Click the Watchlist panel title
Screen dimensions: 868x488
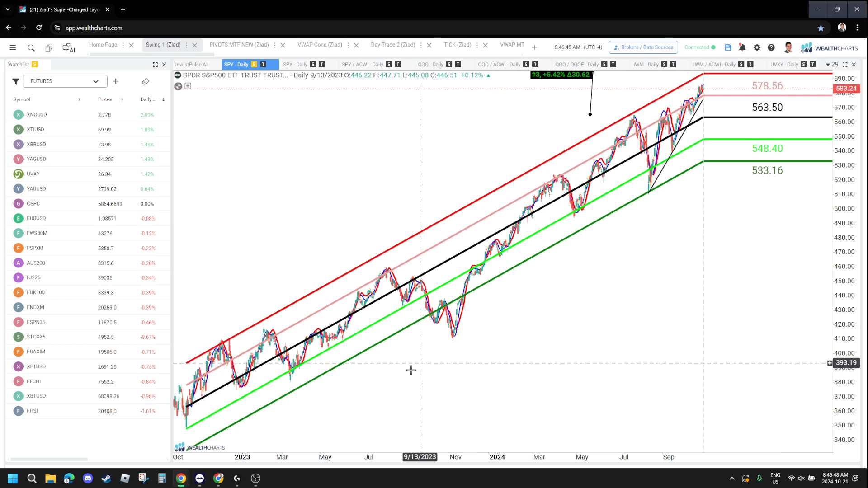coord(19,65)
